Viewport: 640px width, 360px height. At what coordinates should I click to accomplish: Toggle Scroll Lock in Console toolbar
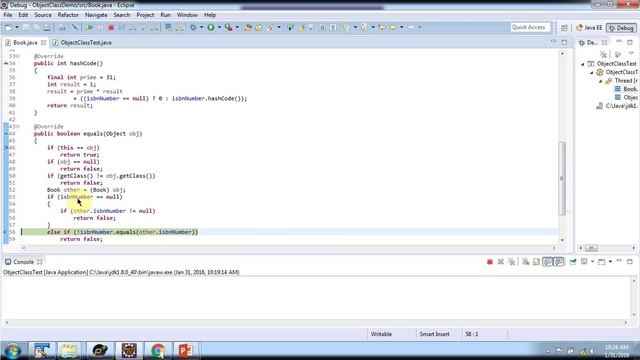(536, 262)
